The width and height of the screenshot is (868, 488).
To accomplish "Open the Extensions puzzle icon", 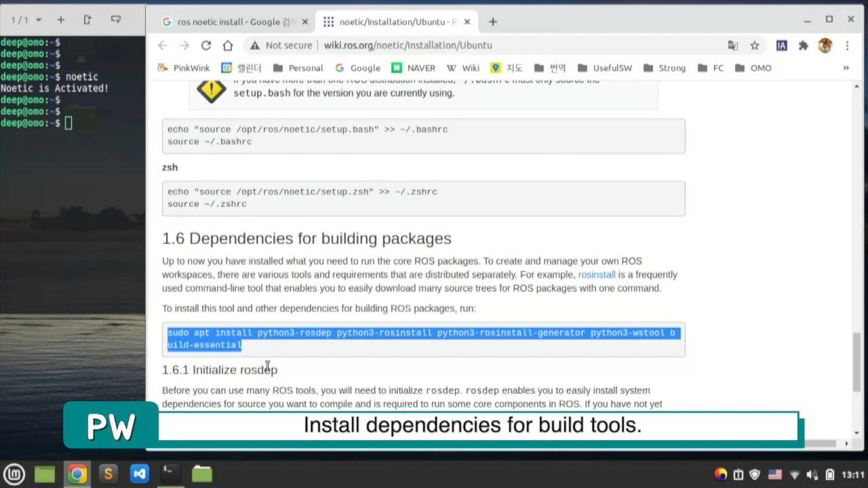I will (804, 45).
